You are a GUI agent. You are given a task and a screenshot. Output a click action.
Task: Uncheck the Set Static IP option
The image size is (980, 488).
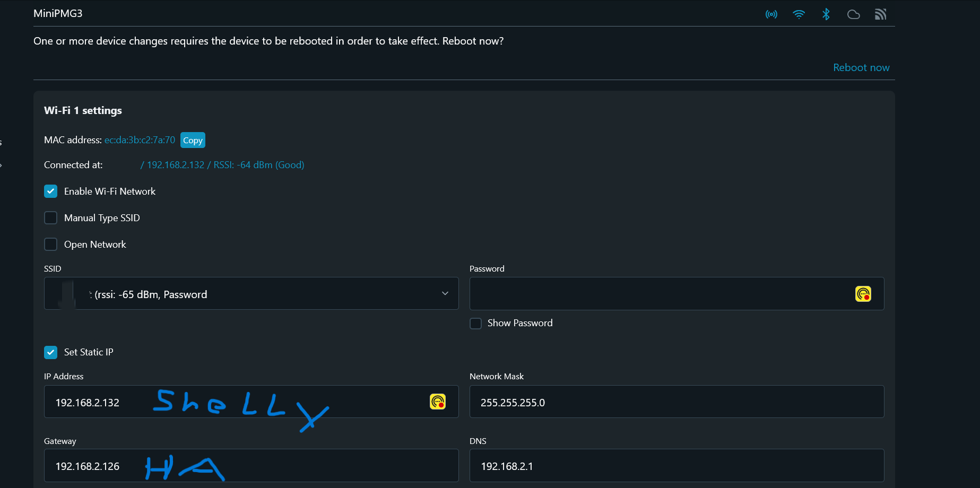tap(51, 352)
